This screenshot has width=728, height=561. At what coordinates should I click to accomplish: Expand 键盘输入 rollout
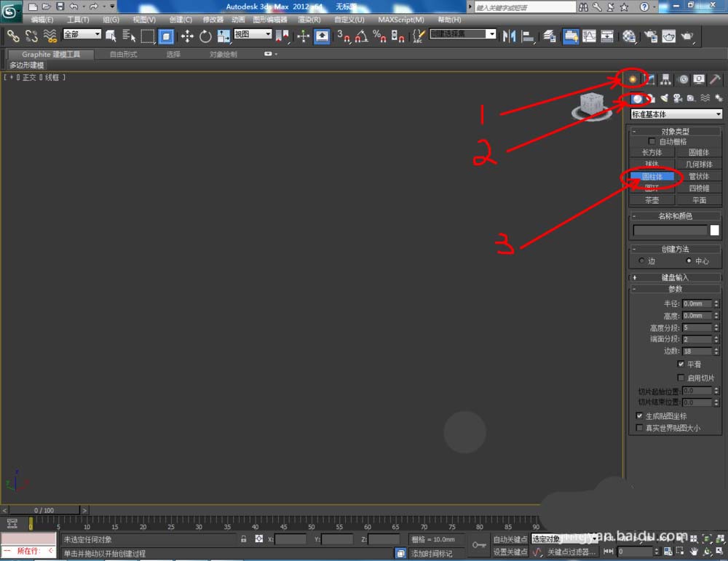(x=675, y=277)
